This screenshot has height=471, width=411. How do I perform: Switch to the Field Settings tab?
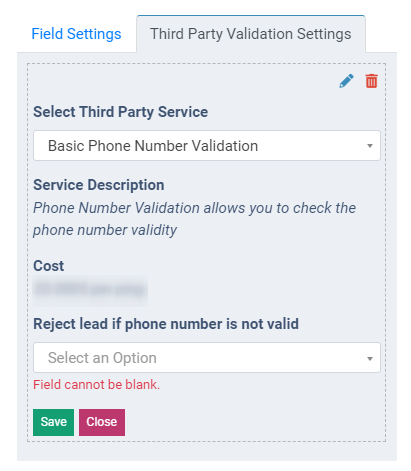pos(76,34)
